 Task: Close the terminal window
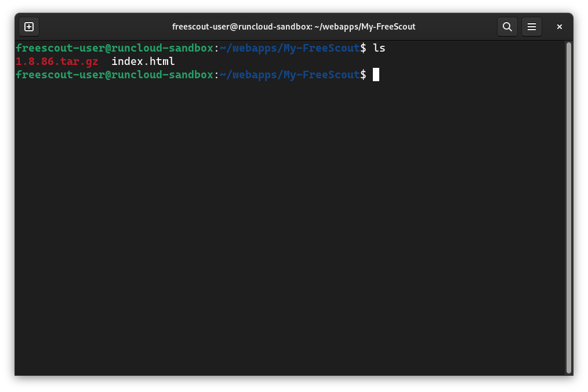click(x=559, y=27)
